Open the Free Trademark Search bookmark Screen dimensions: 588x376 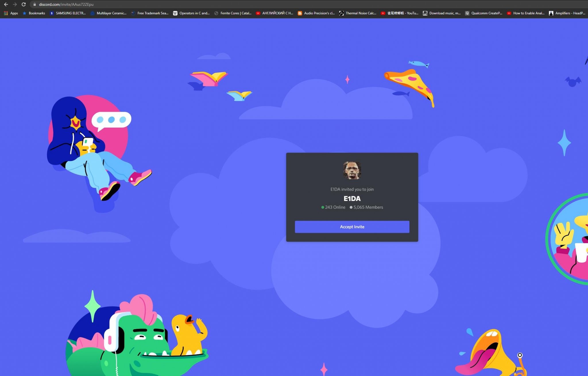point(150,13)
